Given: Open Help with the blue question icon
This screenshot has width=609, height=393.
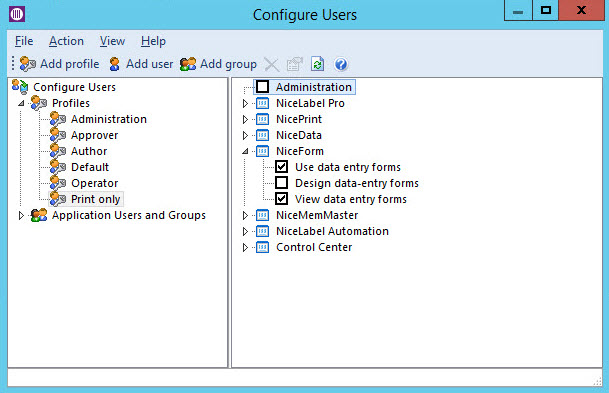Looking at the screenshot, I should tap(341, 64).
